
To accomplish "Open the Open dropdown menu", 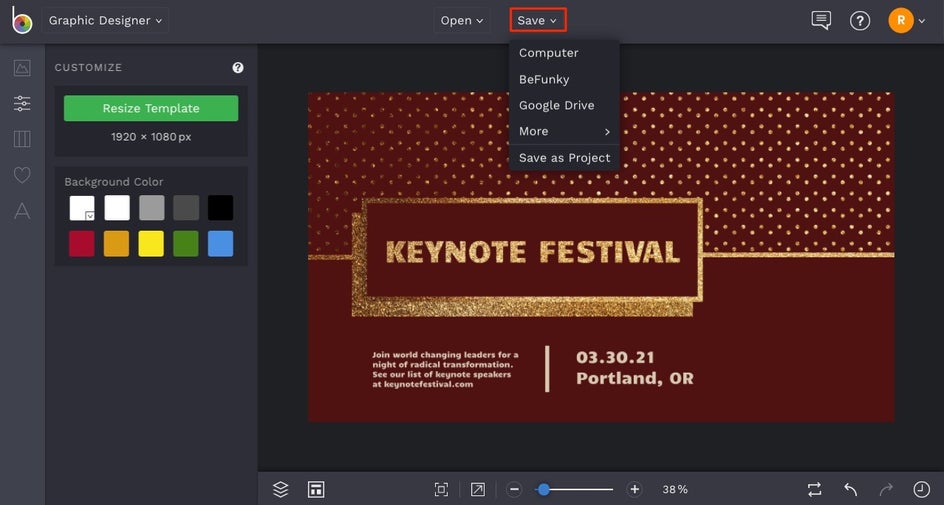I will point(461,20).
